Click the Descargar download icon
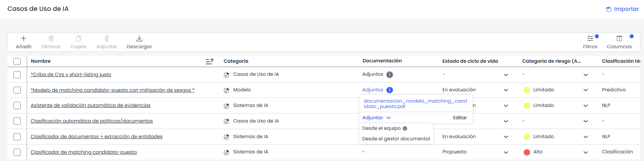The height and width of the screenshot is (161, 644). tap(139, 38)
